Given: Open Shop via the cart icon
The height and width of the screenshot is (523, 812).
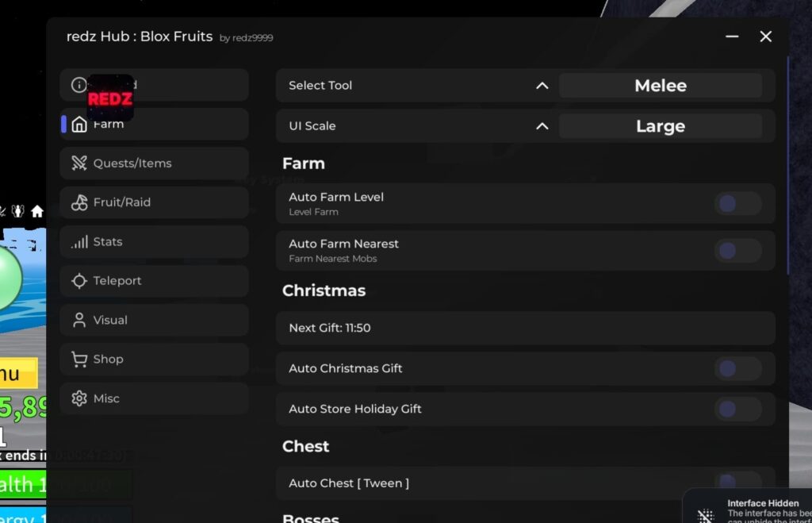Looking at the screenshot, I should [80, 359].
